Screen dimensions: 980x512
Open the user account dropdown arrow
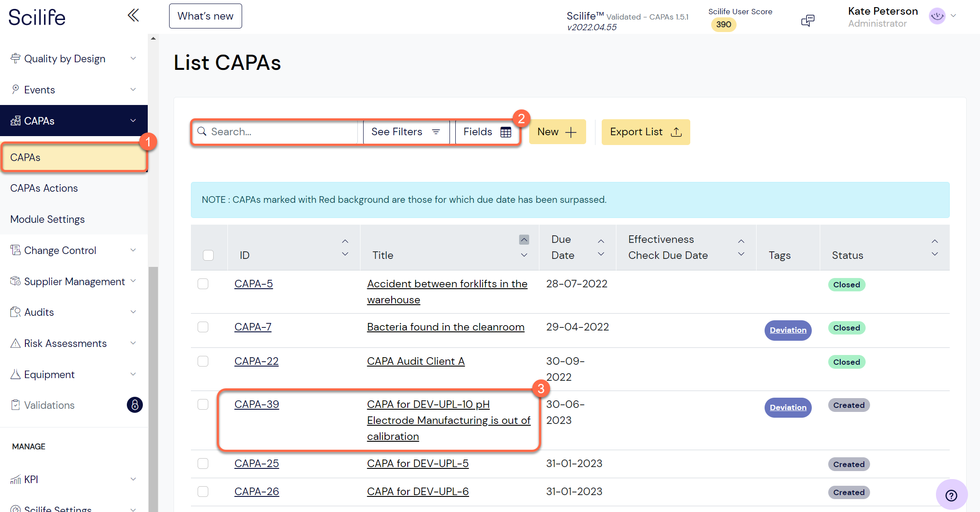click(x=953, y=16)
